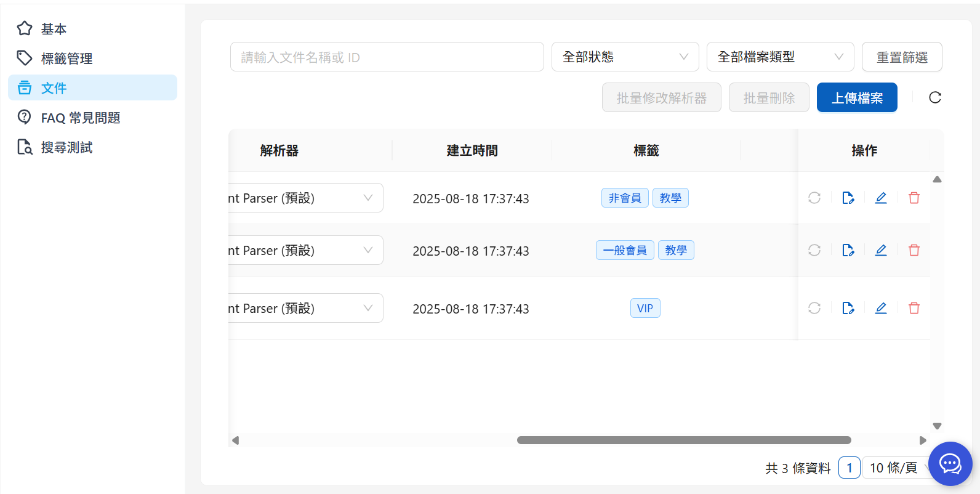Click the file edit icon in VIP row
Image resolution: width=980 pixels, height=494 pixels.
click(x=848, y=308)
